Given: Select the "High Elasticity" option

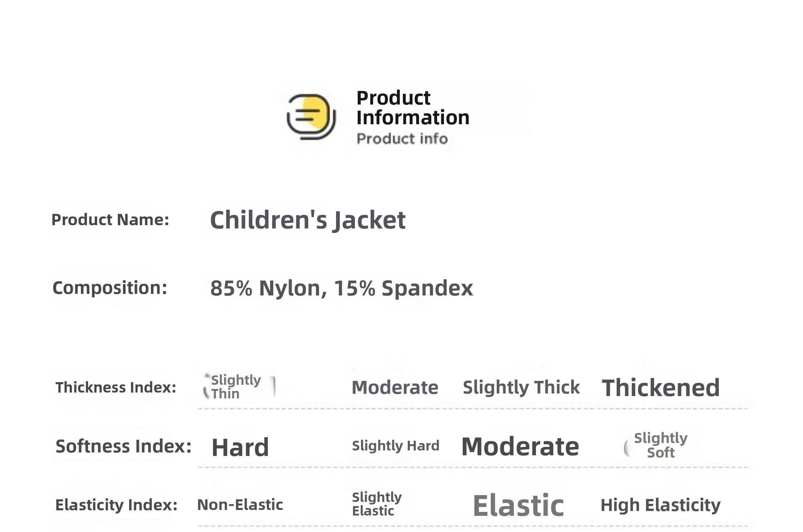Looking at the screenshot, I should [x=660, y=505].
